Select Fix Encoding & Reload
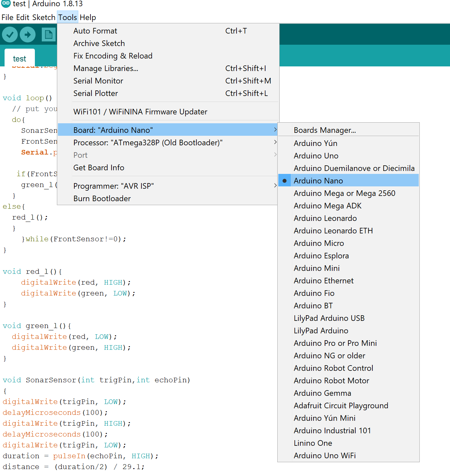 coord(168,56)
